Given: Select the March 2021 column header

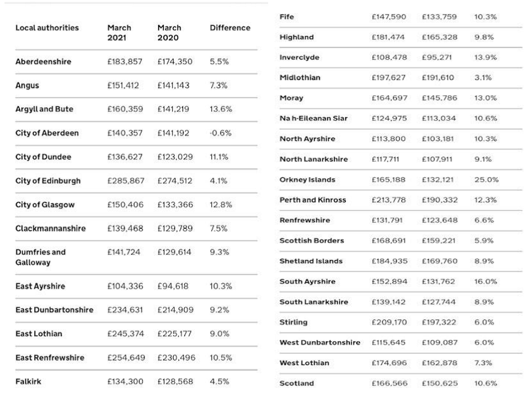Looking at the screenshot, I should pos(119,33).
